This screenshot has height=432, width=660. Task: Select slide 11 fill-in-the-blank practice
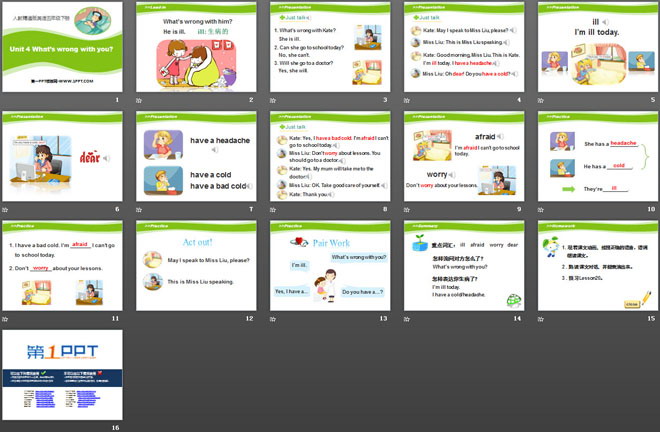62,266
